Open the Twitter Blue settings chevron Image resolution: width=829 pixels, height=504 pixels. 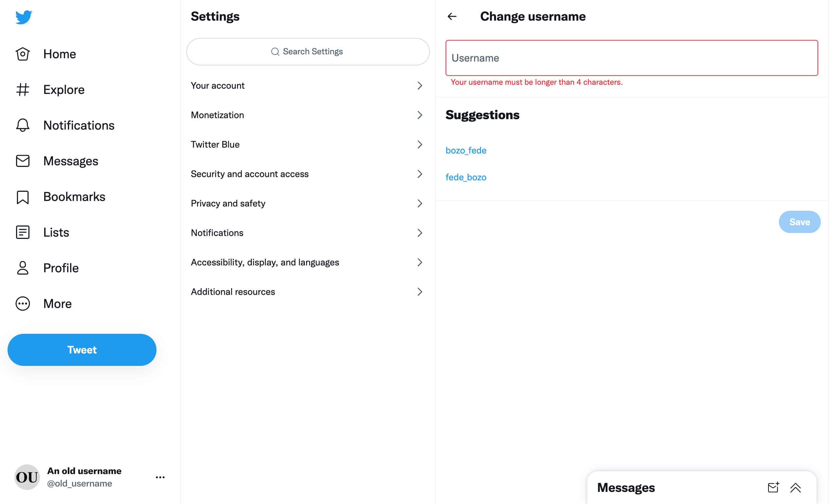419,145
